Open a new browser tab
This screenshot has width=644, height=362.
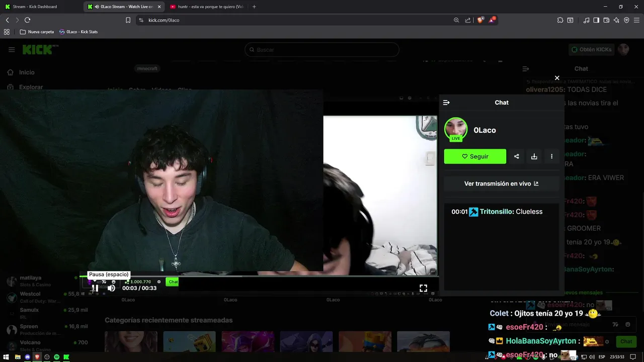[254, 7]
